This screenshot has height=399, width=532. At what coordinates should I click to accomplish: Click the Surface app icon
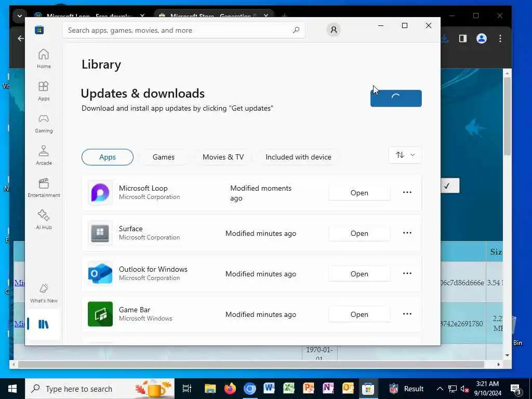coord(100,233)
